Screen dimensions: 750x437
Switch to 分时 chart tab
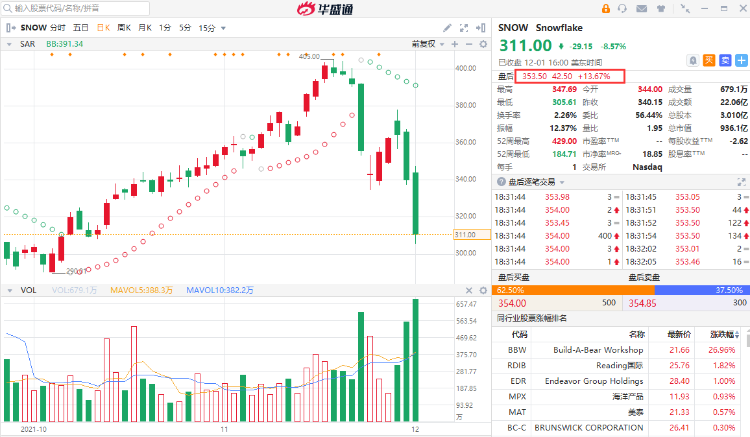(x=57, y=28)
